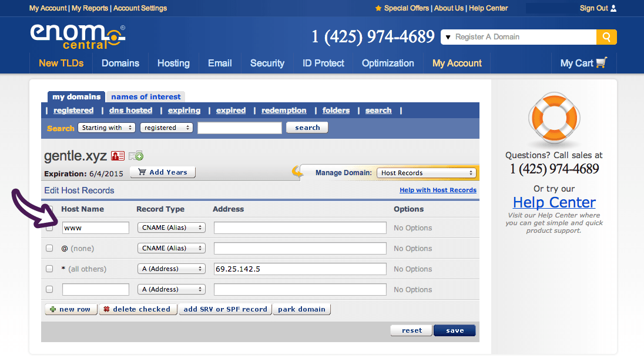Go to the 'expiring' domains link

[x=184, y=111]
